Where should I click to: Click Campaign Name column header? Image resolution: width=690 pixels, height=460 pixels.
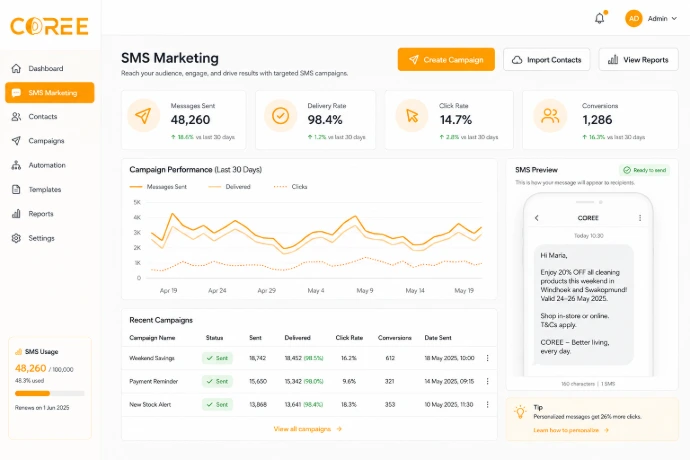tap(152, 338)
